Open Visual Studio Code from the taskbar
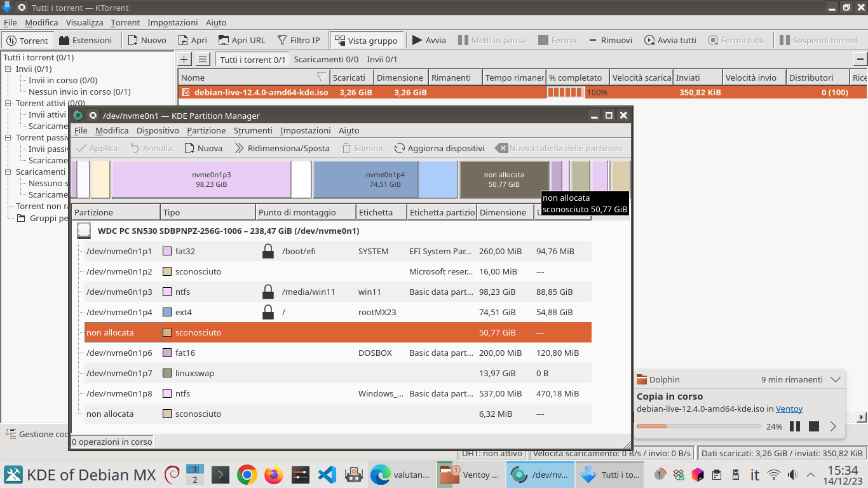 [327, 475]
